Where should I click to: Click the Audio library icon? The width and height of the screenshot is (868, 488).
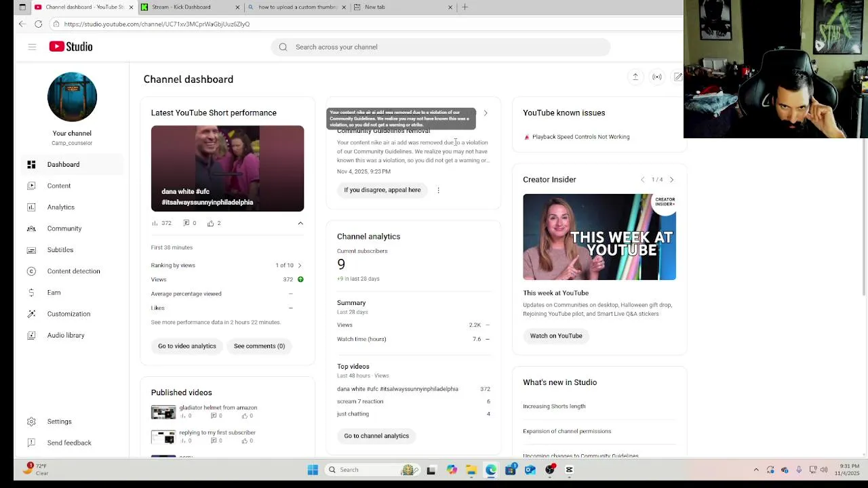tap(31, 335)
